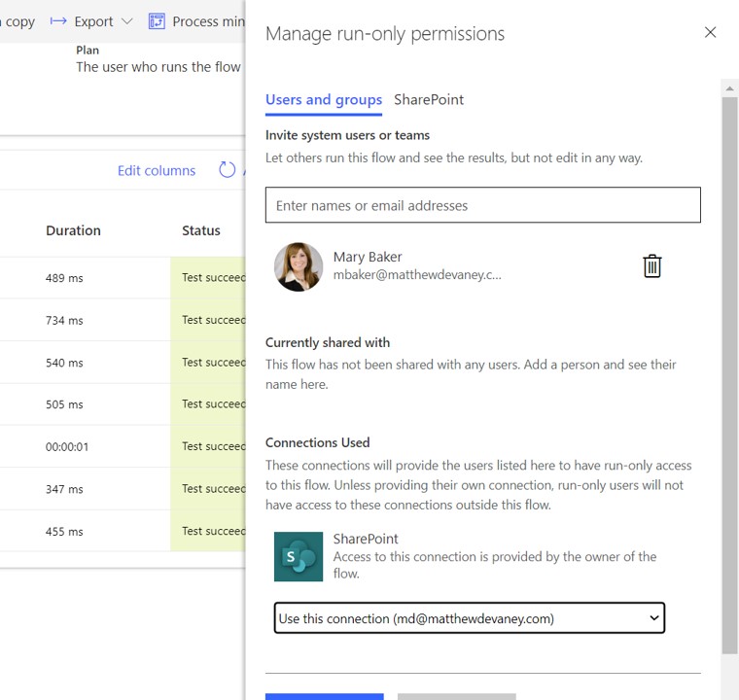The image size is (739, 700).
Task: Close the Manage run-only permissions panel
Action: point(710,33)
